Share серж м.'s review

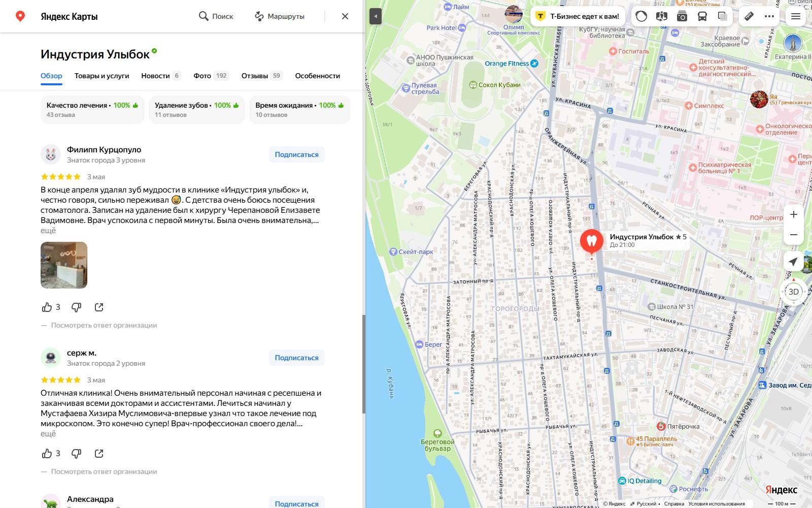point(99,454)
